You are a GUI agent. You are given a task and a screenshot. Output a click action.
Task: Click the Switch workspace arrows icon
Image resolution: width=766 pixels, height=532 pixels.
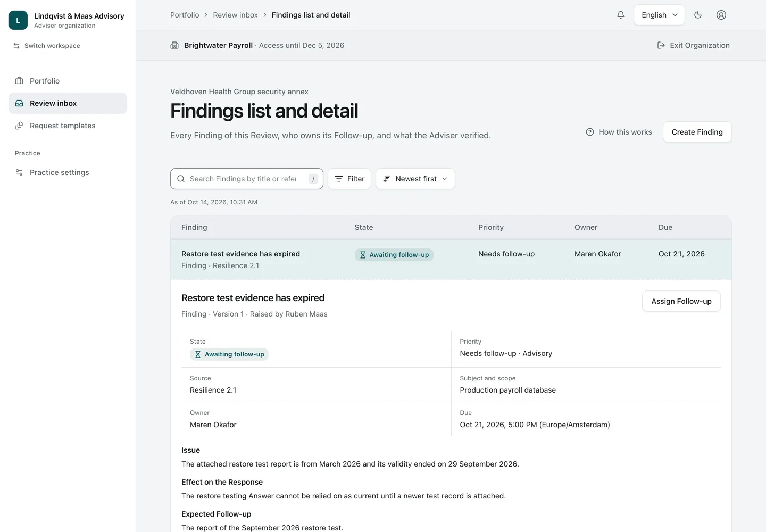point(16,46)
